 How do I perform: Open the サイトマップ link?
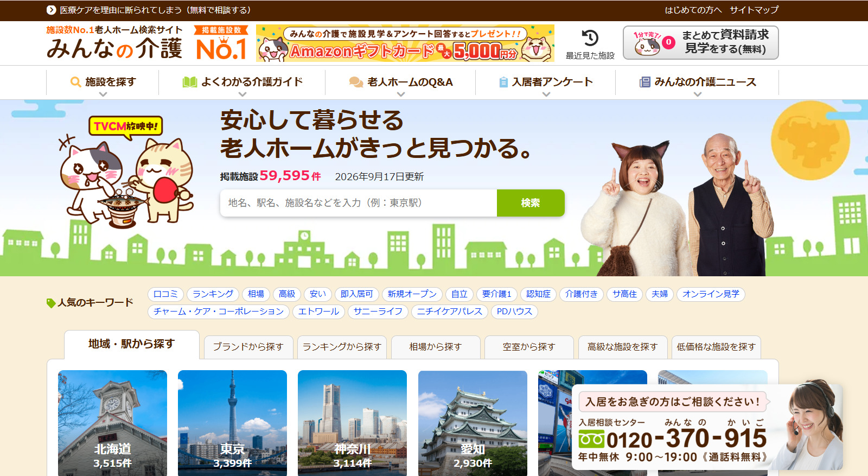[754, 10]
